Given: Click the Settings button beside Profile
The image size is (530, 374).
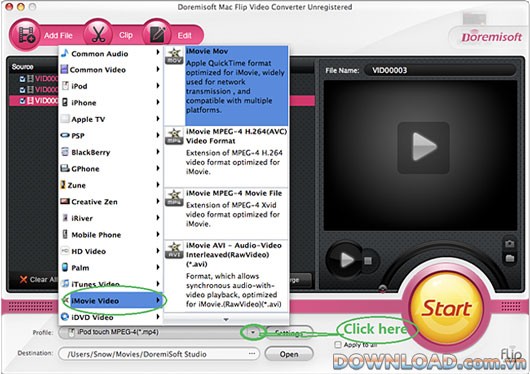Looking at the screenshot, I should coord(289,333).
